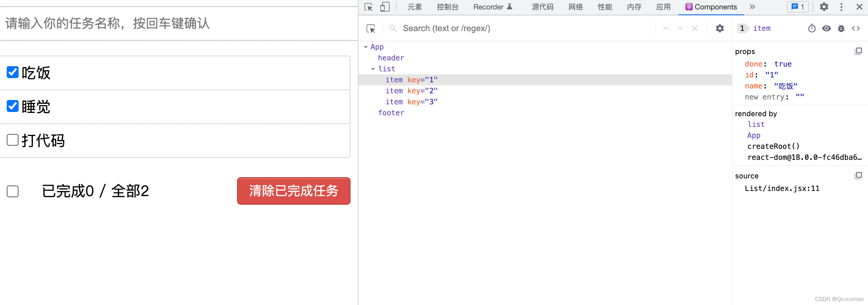Click the eye icon to inspect DOM element

(x=827, y=29)
